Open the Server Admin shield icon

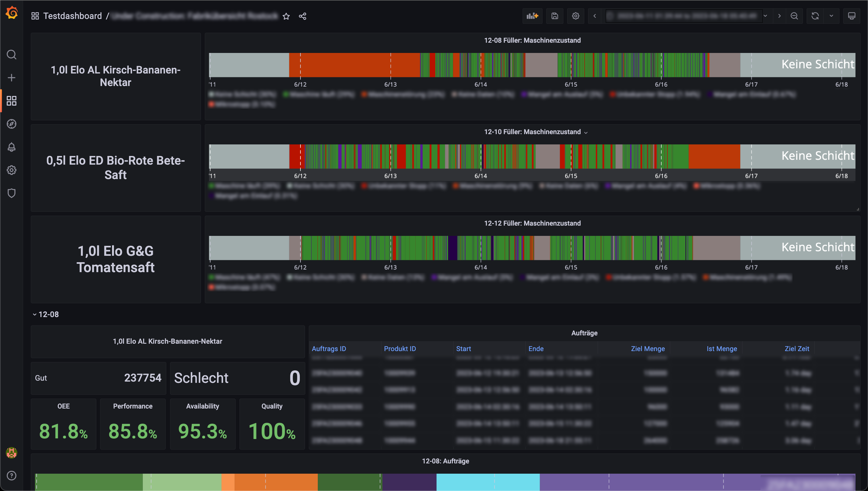12,193
